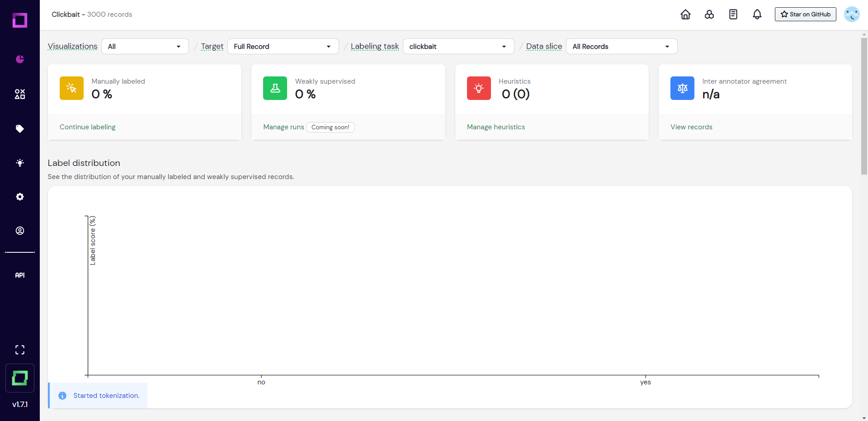Open the user avatar menu
The height and width of the screenshot is (421, 868).
pos(852,14)
